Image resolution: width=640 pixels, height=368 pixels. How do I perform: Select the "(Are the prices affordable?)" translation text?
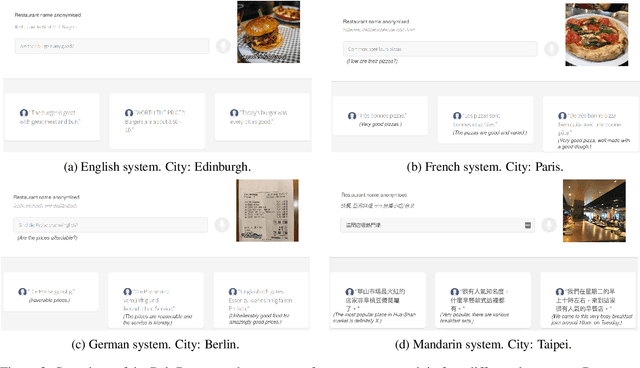pyautogui.click(x=47, y=238)
